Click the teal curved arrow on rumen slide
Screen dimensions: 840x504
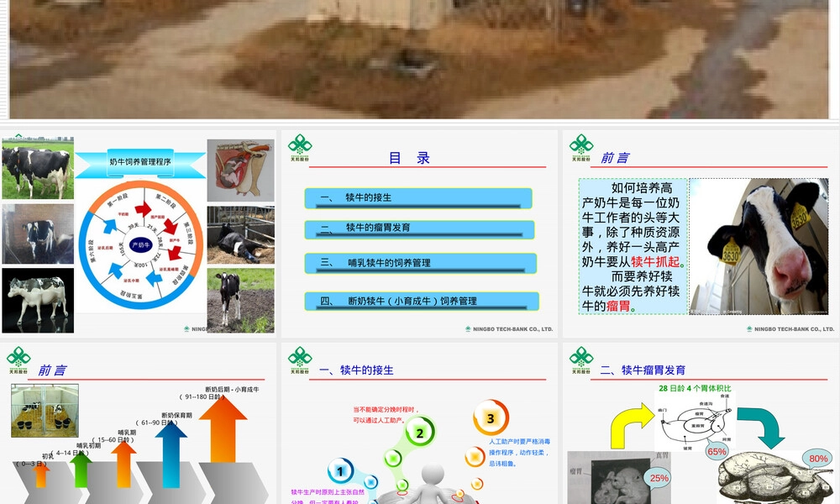click(x=761, y=428)
